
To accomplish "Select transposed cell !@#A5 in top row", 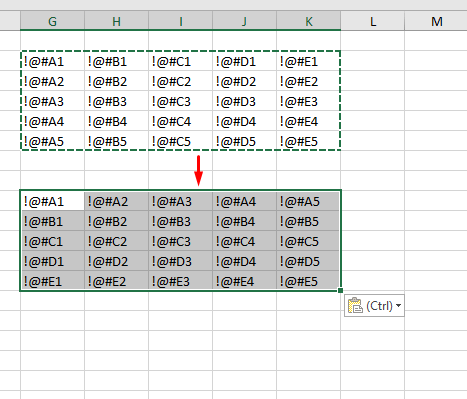I will click(309, 201).
